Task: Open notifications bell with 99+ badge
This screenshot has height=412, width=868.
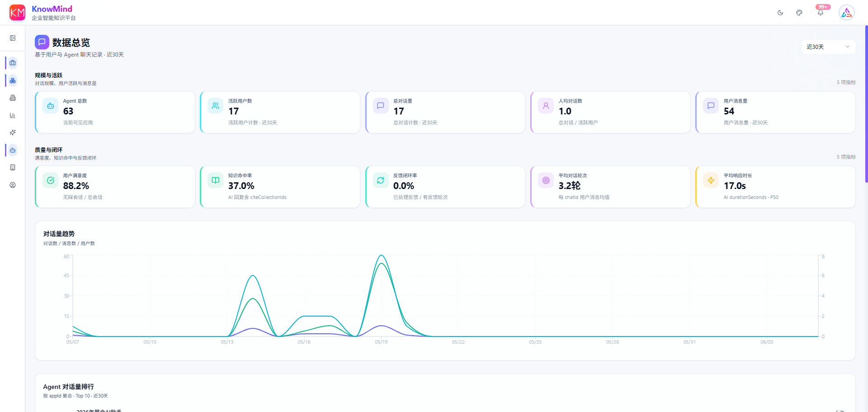Action: [x=821, y=12]
